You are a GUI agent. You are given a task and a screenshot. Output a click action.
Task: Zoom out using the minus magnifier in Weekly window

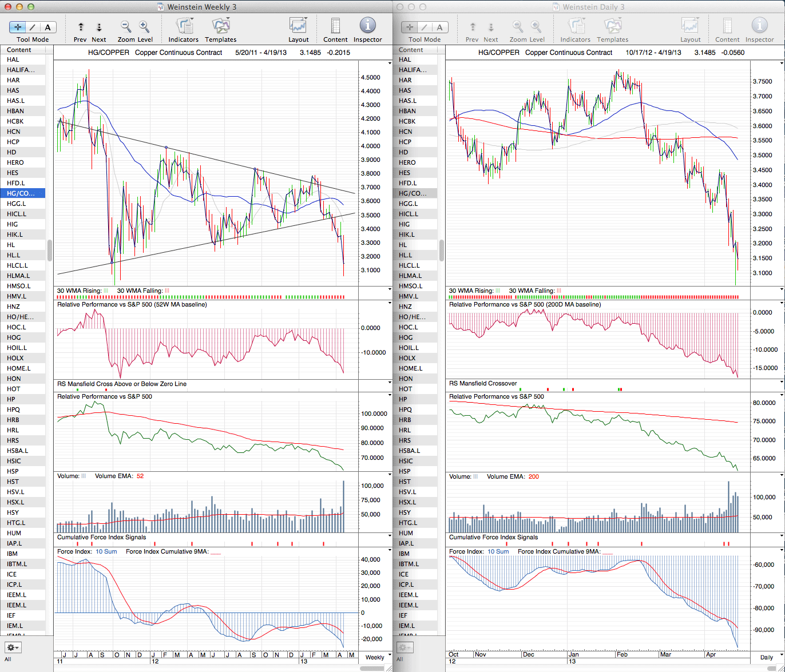(126, 26)
